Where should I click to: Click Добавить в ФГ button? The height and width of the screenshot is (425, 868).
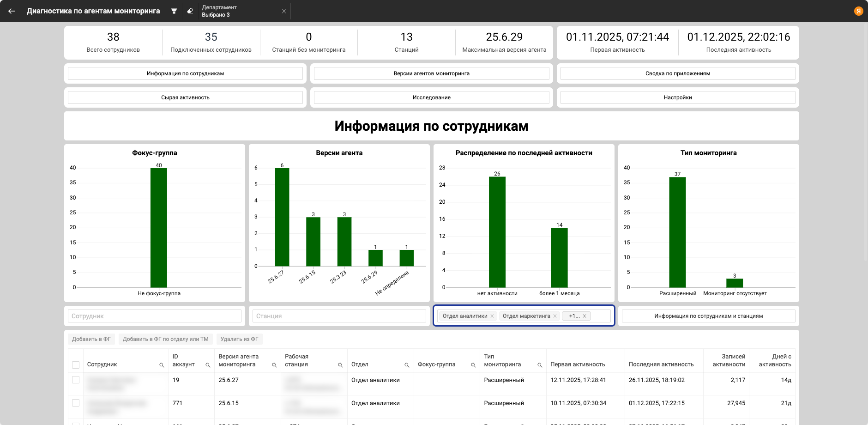[91, 339]
